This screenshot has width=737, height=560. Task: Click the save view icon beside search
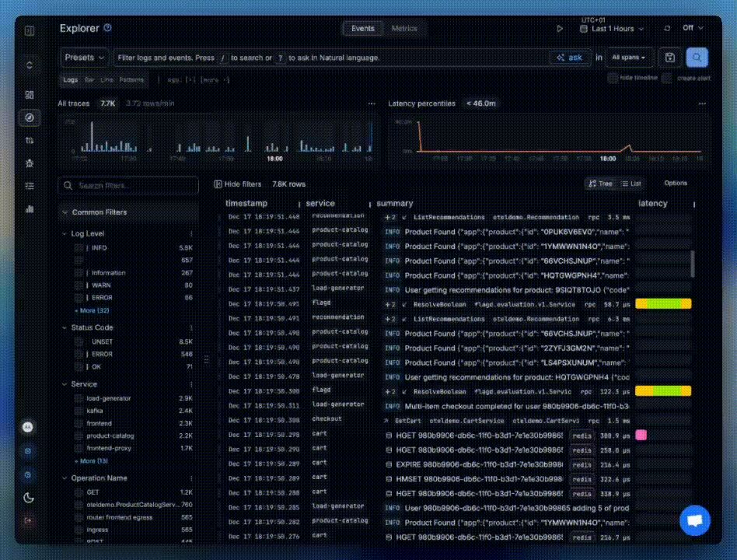click(669, 57)
